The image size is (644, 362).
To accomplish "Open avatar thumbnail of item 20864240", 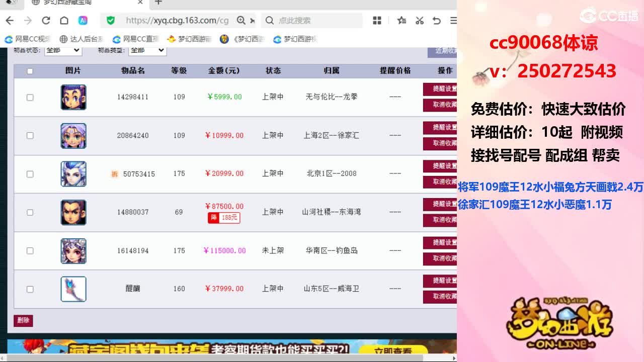I will point(73,136).
